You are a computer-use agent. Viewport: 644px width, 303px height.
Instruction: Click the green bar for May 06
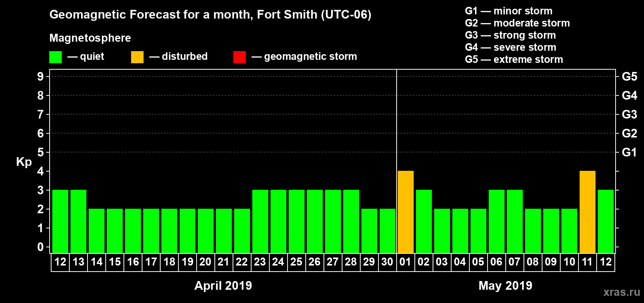(497, 221)
